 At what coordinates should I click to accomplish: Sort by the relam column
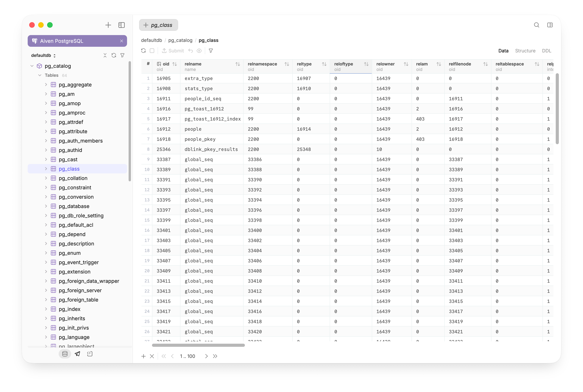[x=439, y=64]
